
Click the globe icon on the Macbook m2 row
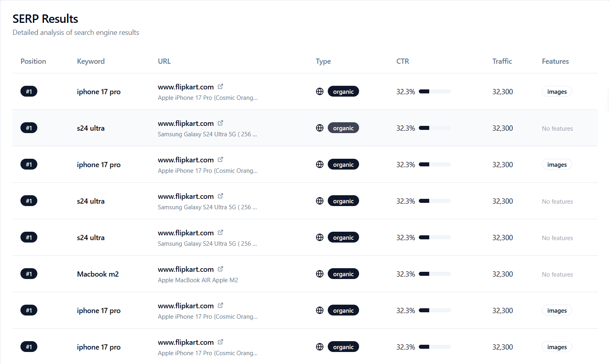pyautogui.click(x=319, y=273)
